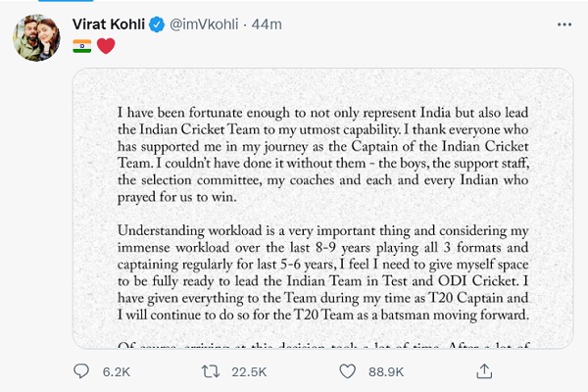Open the share tweet icon
588x392 pixels.
(481, 372)
